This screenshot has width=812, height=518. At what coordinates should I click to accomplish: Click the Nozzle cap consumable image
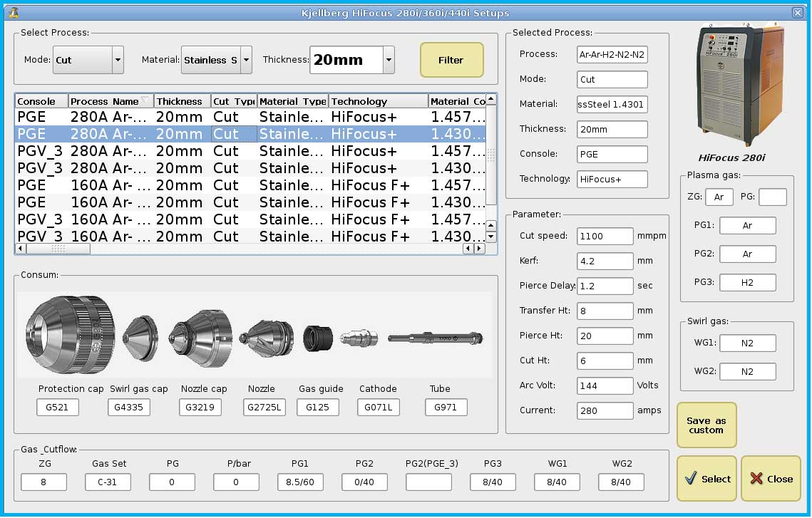200,338
